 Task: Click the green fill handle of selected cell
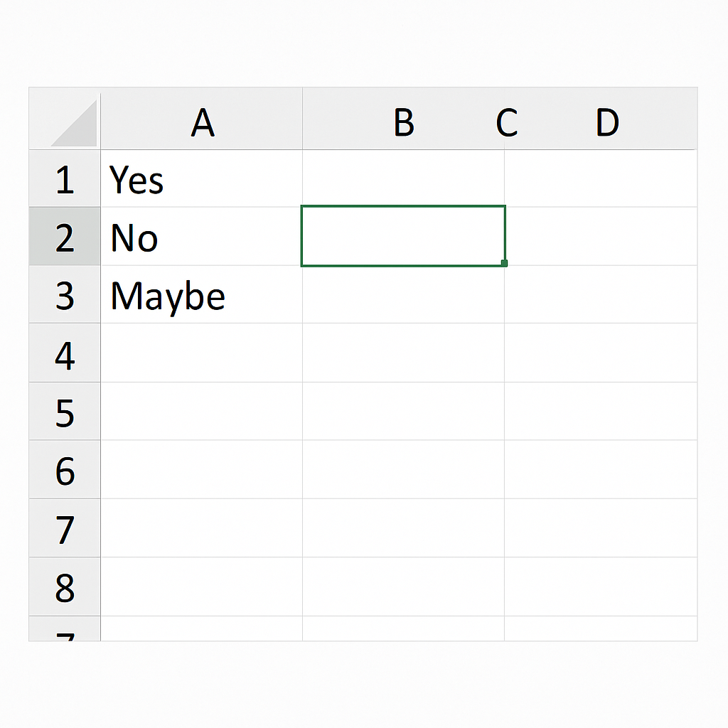pos(504,264)
